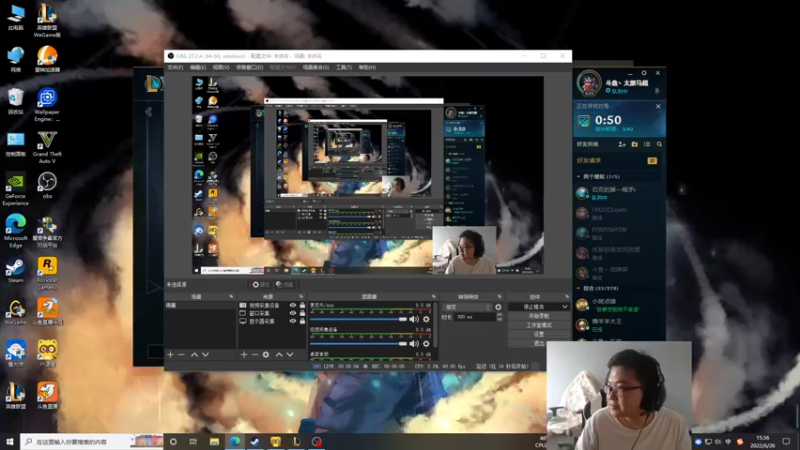Open the 场景集合(S) menu in OBS
Viewport: 800px width, 450px height.
point(316,67)
